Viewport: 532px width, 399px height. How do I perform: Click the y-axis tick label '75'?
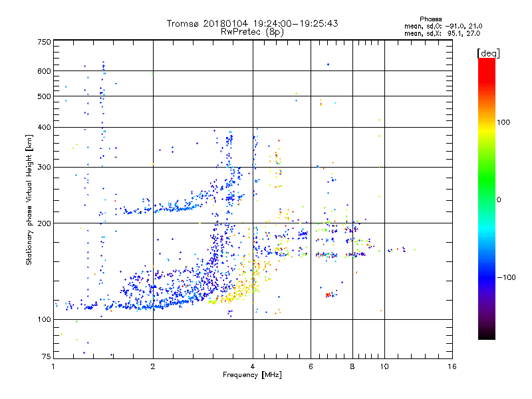(47, 356)
